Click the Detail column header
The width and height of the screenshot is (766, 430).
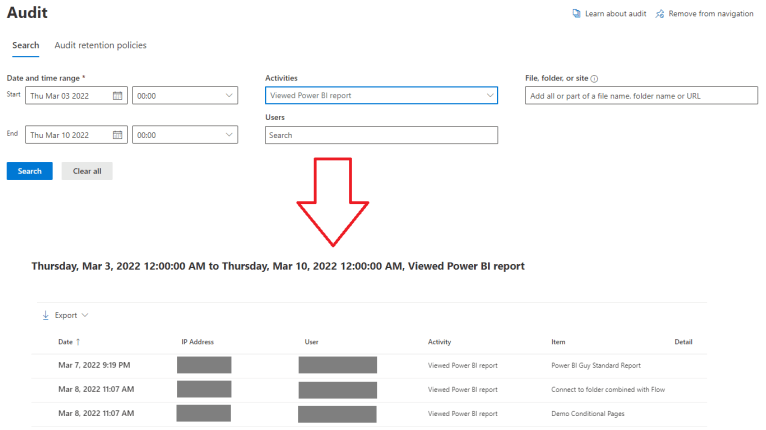[x=683, y=342]
